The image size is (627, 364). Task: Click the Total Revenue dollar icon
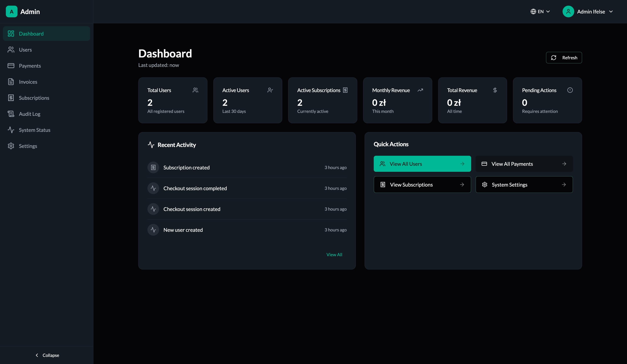[x=495, y=90]
